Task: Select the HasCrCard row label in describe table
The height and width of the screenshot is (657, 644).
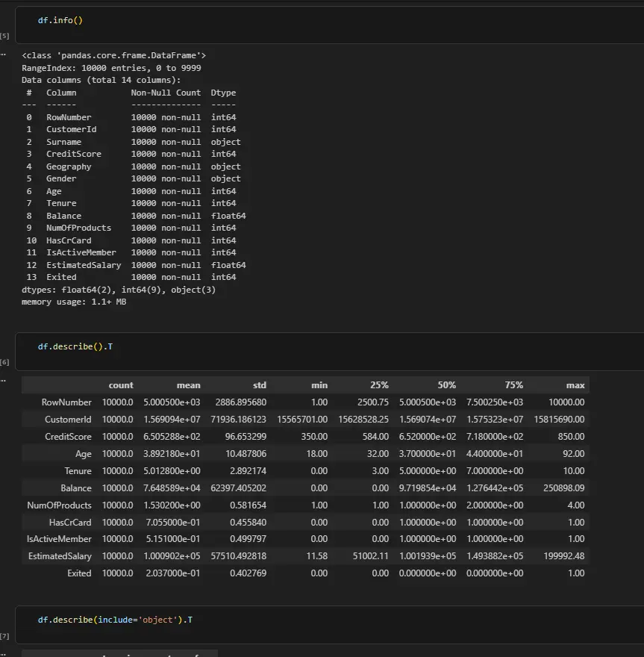Action: [70, 523]
